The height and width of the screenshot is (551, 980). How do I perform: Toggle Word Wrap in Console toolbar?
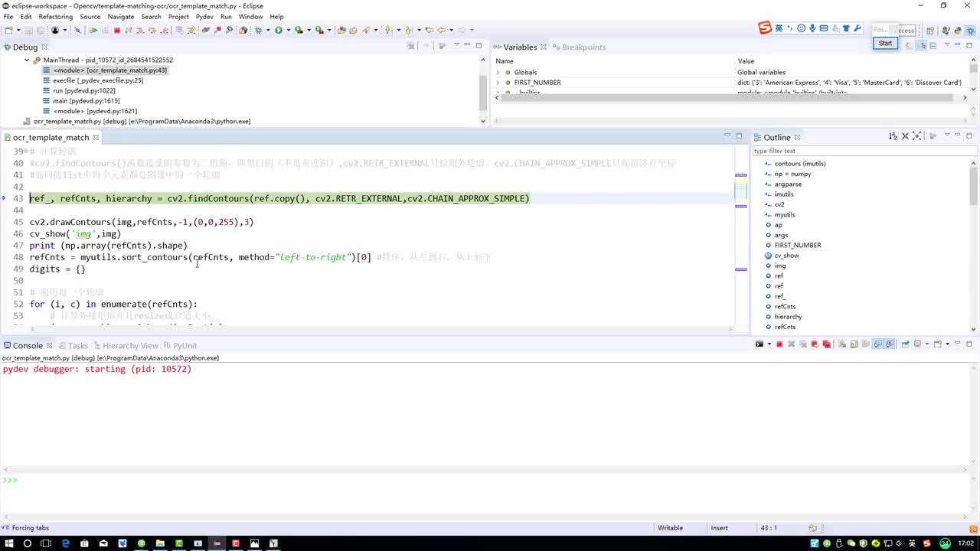tap(865, 344)
